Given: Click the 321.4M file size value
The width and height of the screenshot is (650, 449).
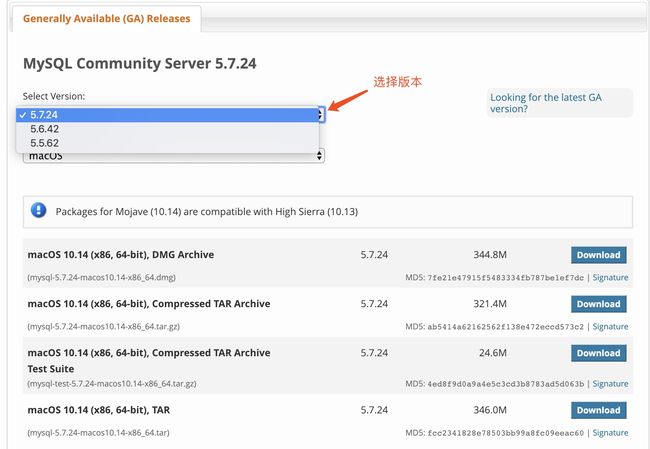Looking at the screenshot, I should click(x=490, y=304).
